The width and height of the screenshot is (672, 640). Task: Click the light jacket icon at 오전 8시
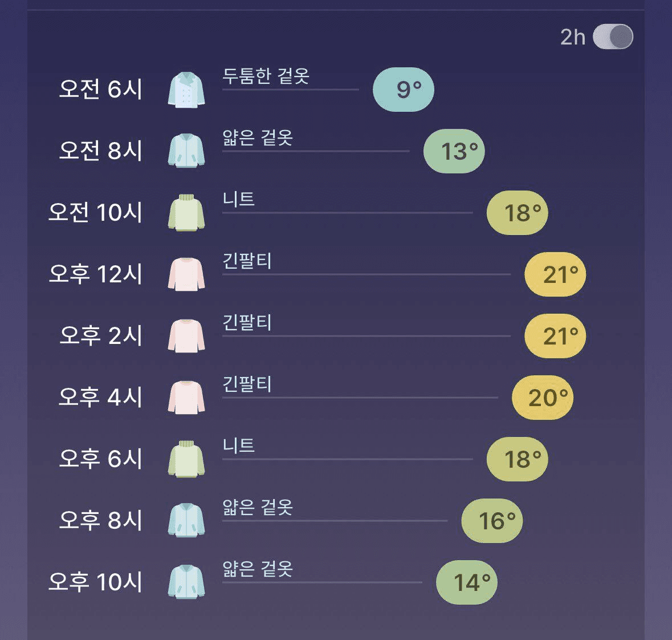point(186,151)
